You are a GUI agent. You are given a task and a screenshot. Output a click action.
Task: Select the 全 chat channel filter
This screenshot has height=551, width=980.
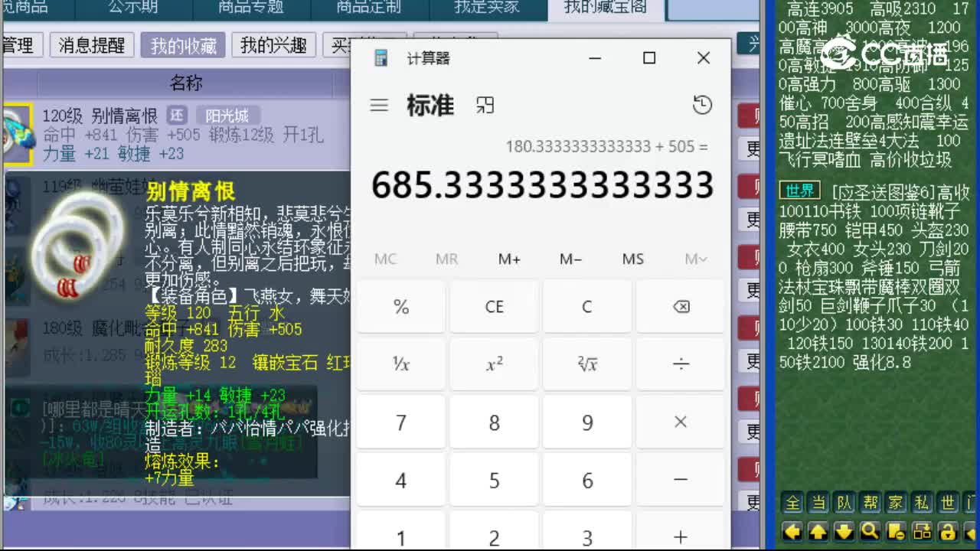(792, 502)
